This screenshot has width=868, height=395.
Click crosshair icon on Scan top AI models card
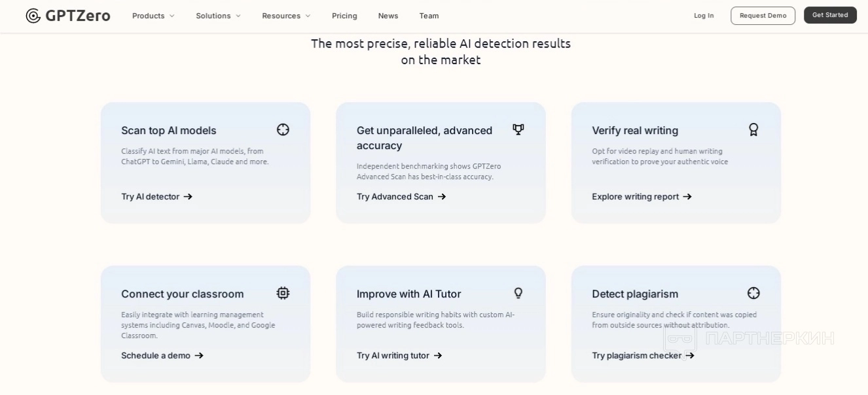coord(283,129)
